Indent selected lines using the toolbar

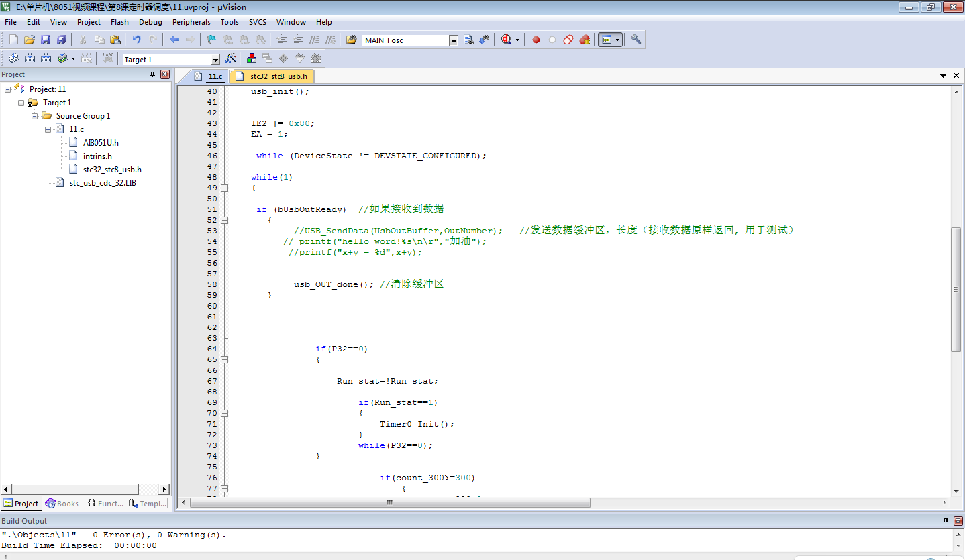[x=283, y=40]
